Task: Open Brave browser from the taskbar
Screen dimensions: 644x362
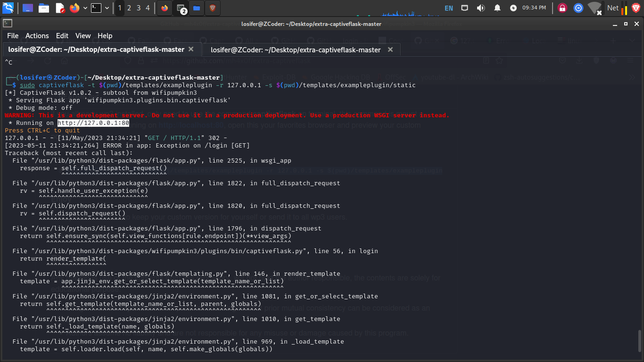Action: (x=212, y=8)
